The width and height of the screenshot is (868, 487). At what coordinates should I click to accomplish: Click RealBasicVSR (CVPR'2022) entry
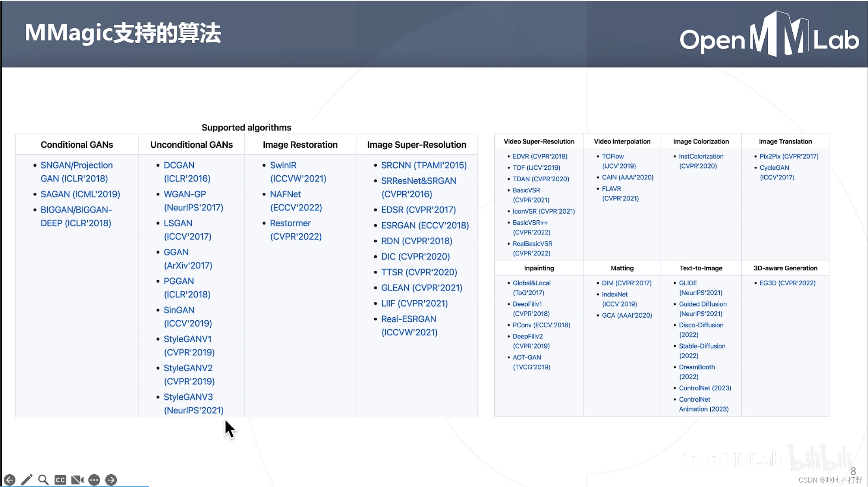pyautogui.click(x=532, y=248)
